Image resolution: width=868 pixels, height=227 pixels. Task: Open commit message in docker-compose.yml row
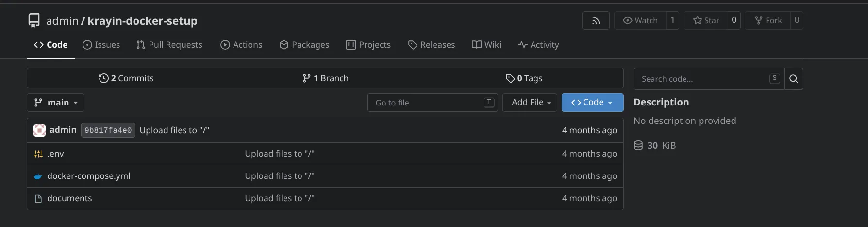click(x=280, y=176)
